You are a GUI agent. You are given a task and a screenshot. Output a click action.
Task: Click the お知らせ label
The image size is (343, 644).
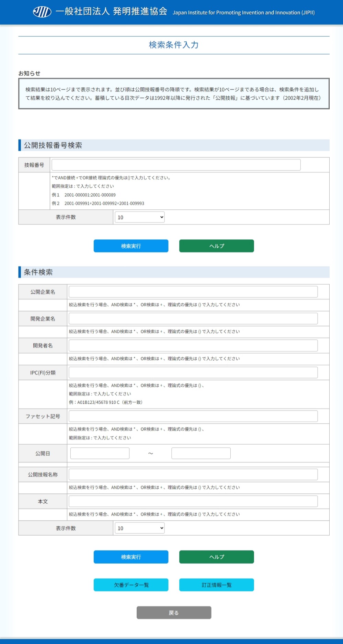click(30, 73)
